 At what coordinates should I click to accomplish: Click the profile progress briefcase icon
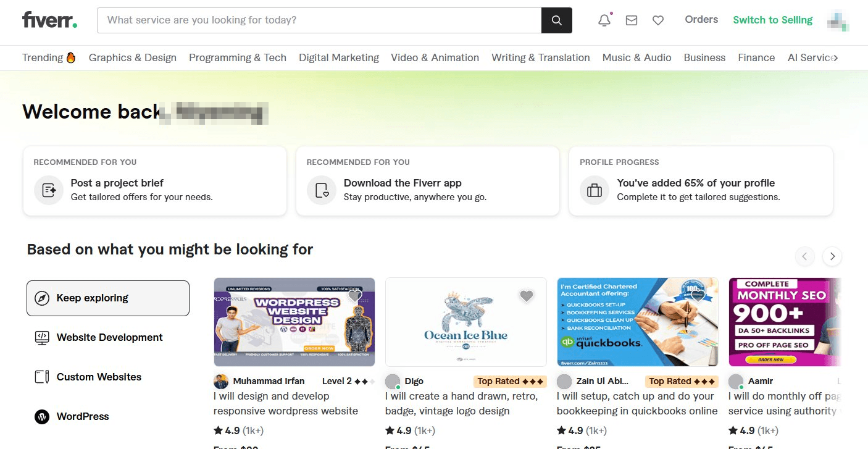pyautogui.click(x=595, y=190)
